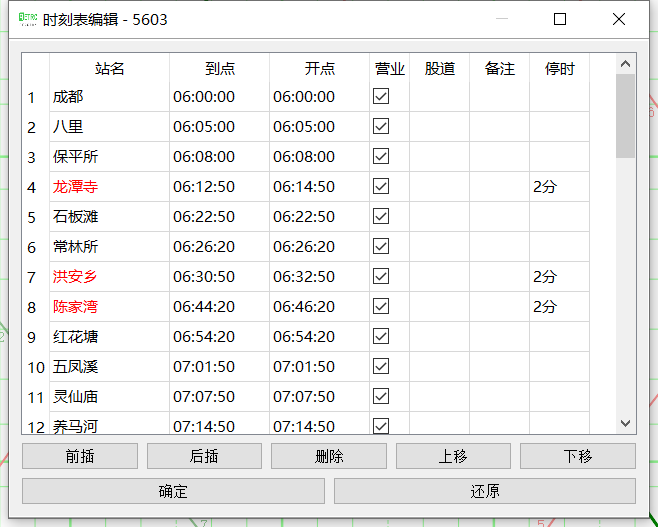Click the 股道 cell for 红花塘
The image size is (658, 527).
pyautogui.click(x=439, y=337)
